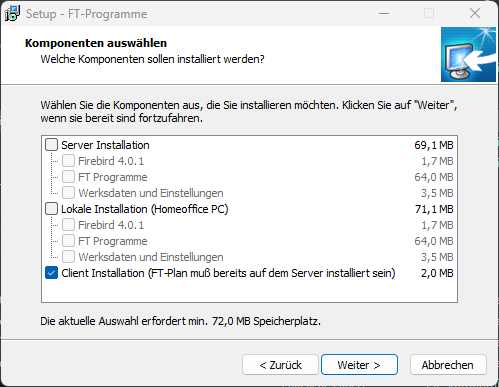Toggle Firebird 4.0.1 under Lokale Installation
Image resolution: width=499 pixels, height=387 pixels.
pos(68,225)
